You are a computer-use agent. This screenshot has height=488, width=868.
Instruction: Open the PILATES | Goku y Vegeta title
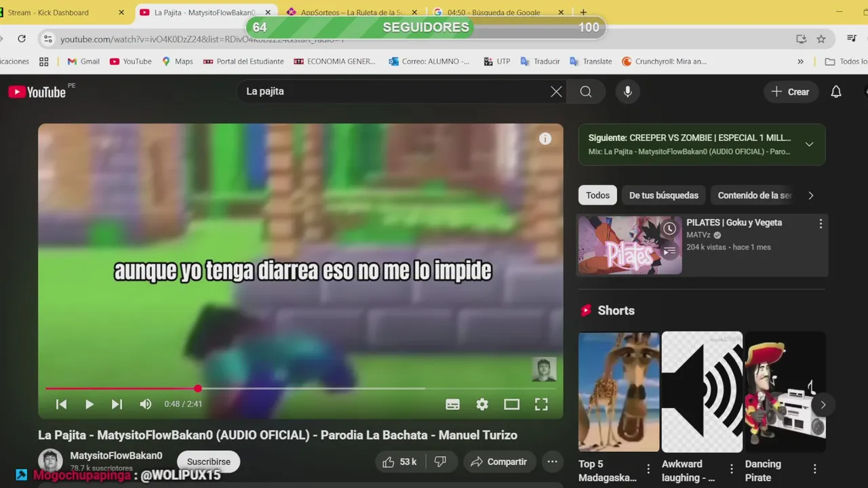[x=734, y=222]
